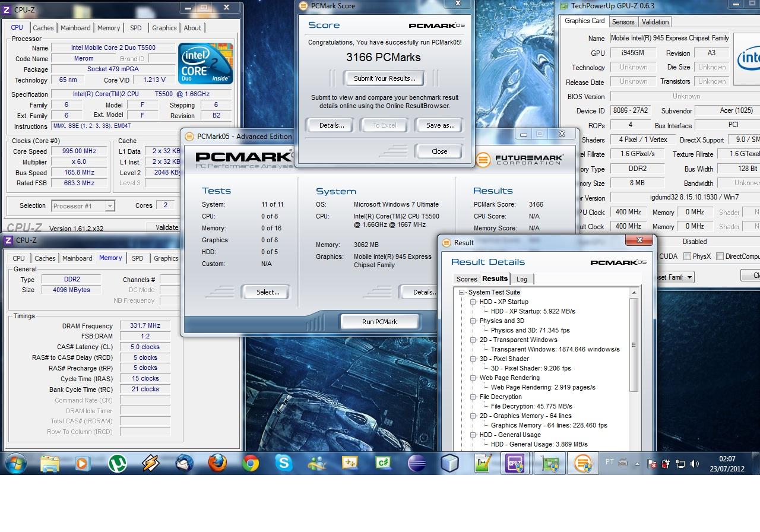Launch Google Chrome from the taskbar
Screen dimensions: 760x532
tap(251, 463)
